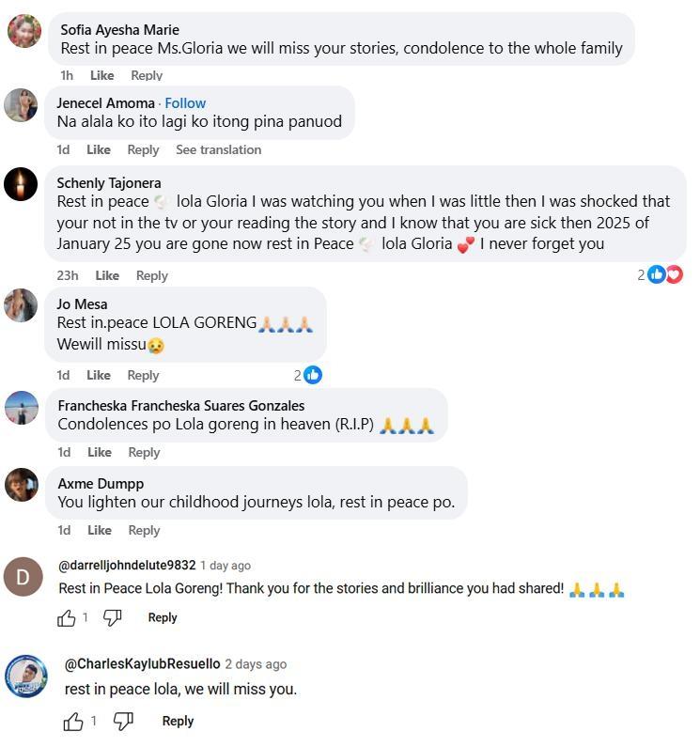Follow Jenecel Amoma
The width and height of the screenshot is (700, 747).
185,103
